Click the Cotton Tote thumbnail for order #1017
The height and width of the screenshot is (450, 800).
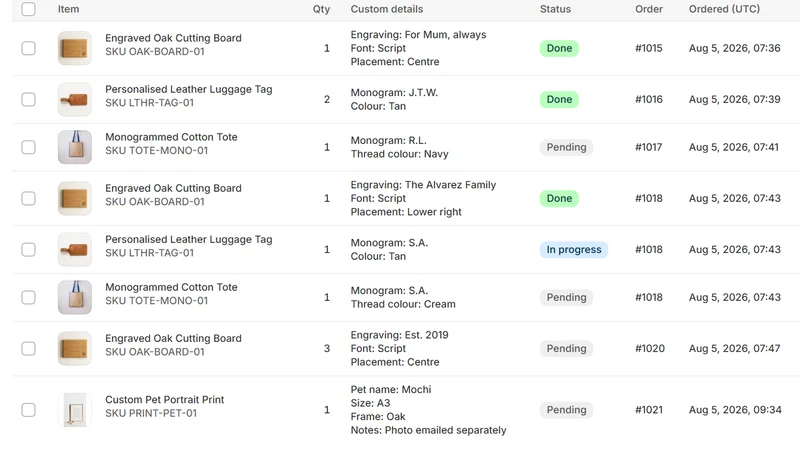[x=74, y=147]
